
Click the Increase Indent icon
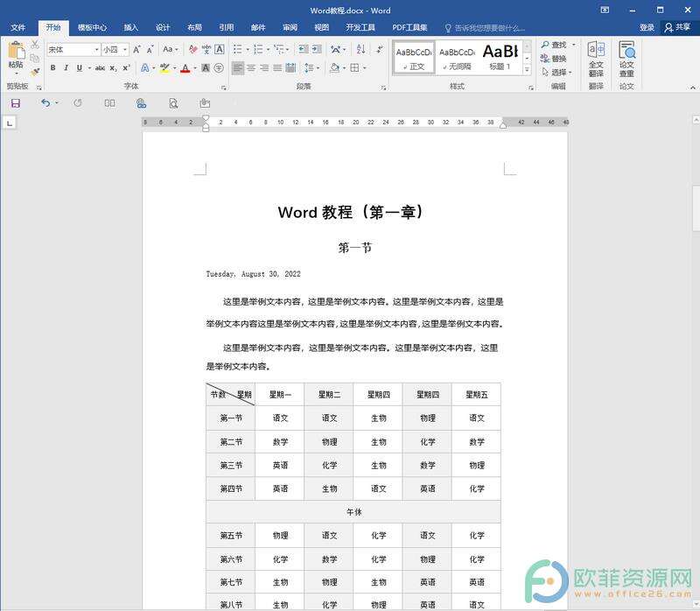pos(317,49)
